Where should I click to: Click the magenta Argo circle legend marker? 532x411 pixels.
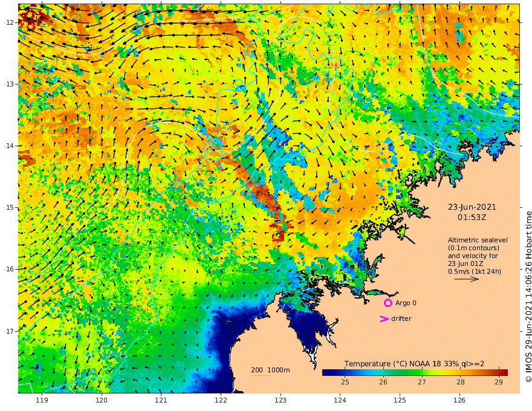pos(388,303)
